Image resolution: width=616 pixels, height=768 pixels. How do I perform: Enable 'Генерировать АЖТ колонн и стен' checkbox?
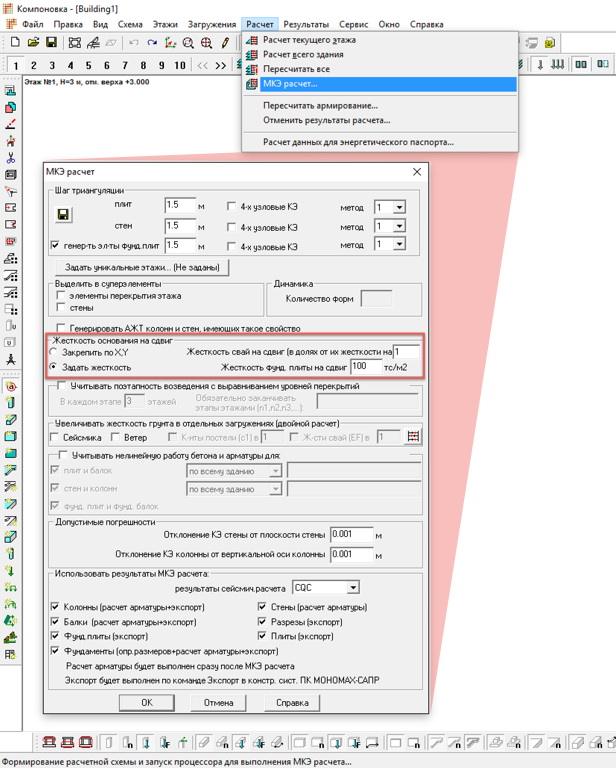tap(61, 328)
